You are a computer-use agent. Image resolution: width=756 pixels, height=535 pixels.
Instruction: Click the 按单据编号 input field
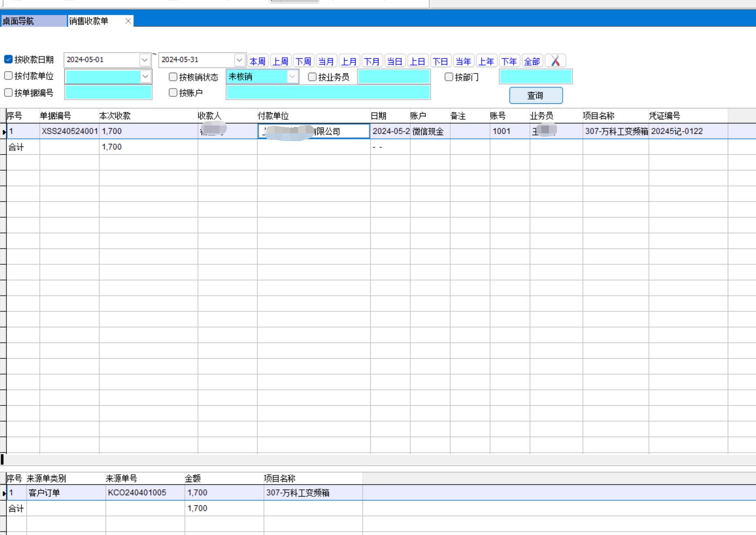tap(108, 93)
